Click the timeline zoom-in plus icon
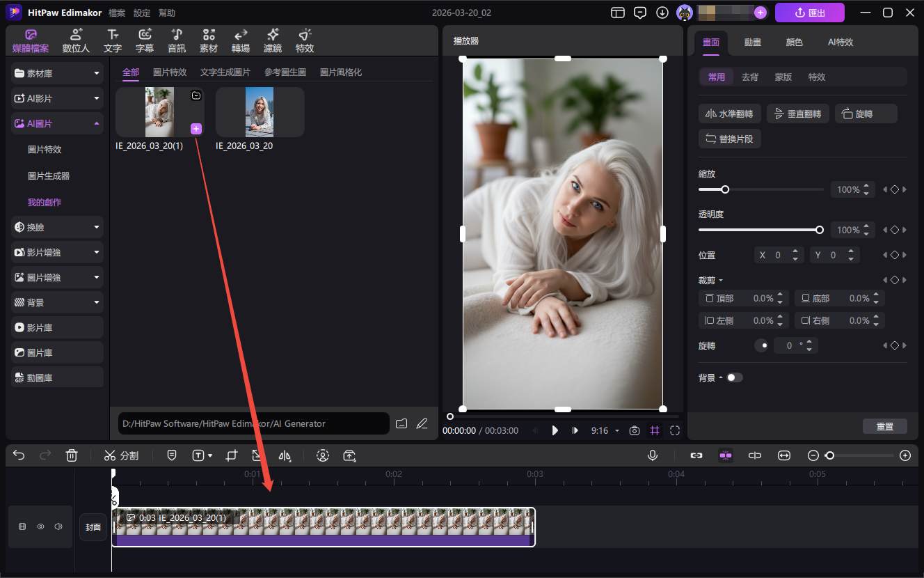924x578 pixels. click(905, 455)
